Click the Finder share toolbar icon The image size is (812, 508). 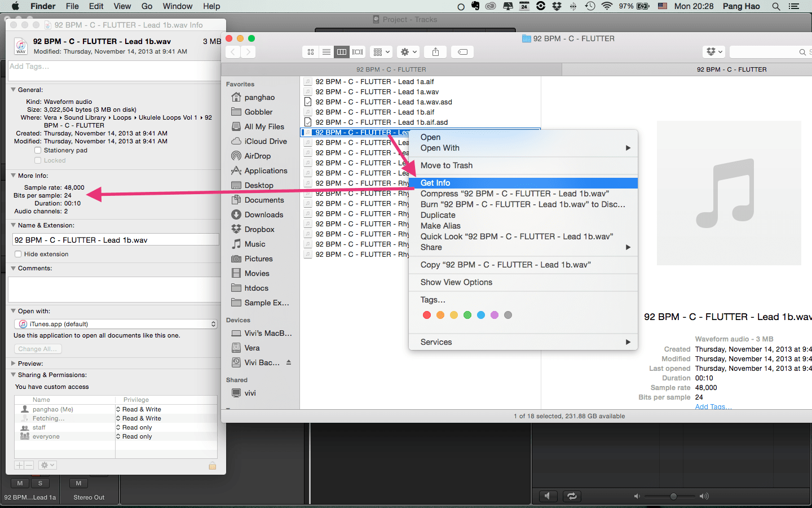click(435, 52)
